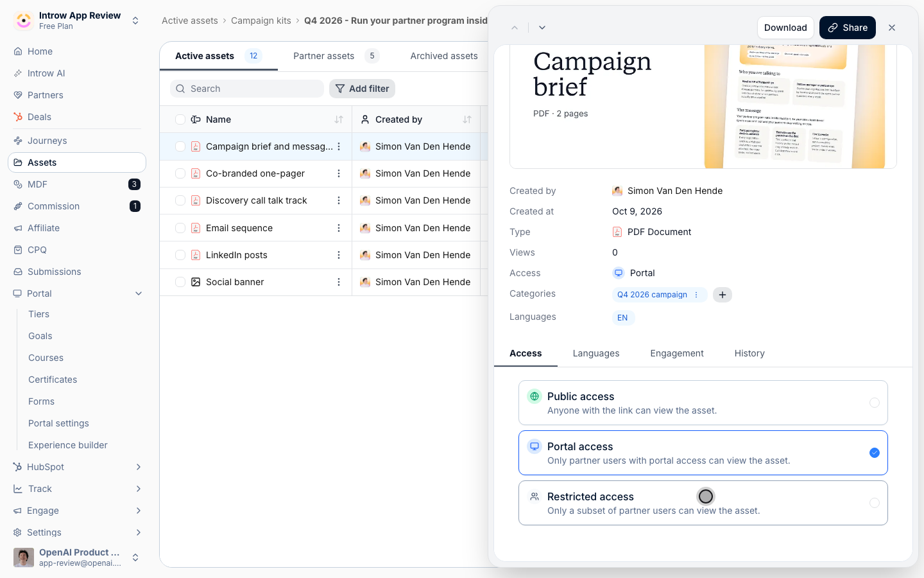
Task: Click the Share button
Action: pos(848,28)
